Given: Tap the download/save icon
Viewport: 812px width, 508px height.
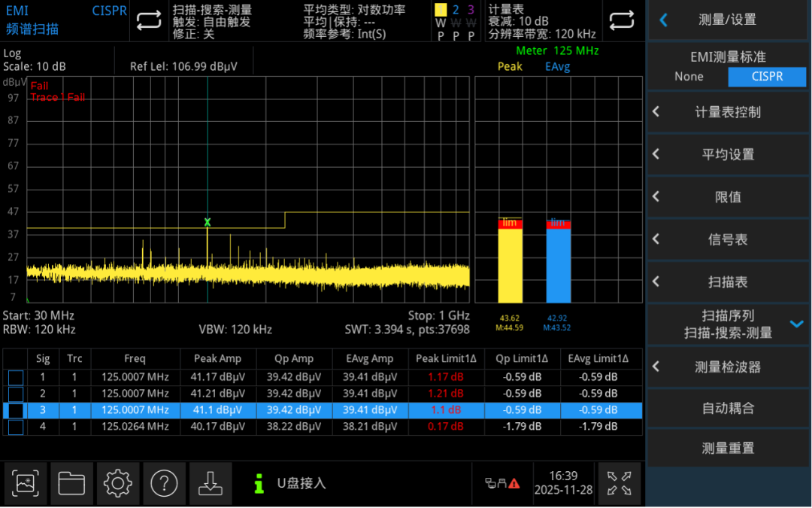Looking at the screenshot, I should (211, 483).
